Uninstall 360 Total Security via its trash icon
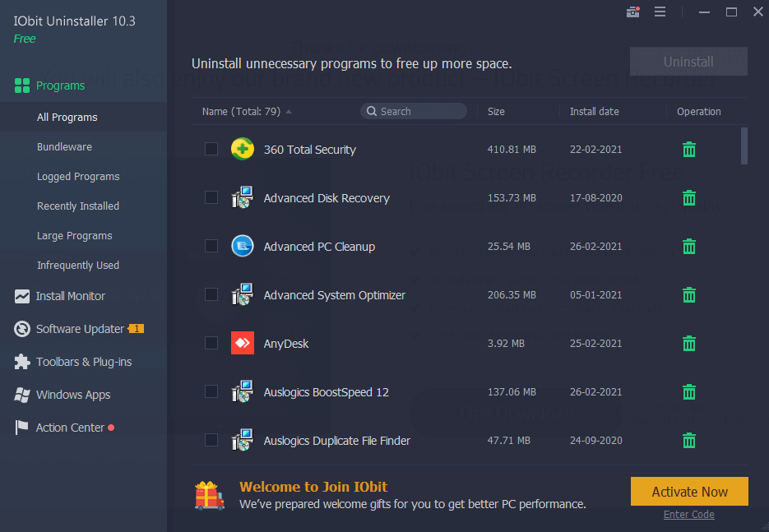769x532 pixels. 688,149
